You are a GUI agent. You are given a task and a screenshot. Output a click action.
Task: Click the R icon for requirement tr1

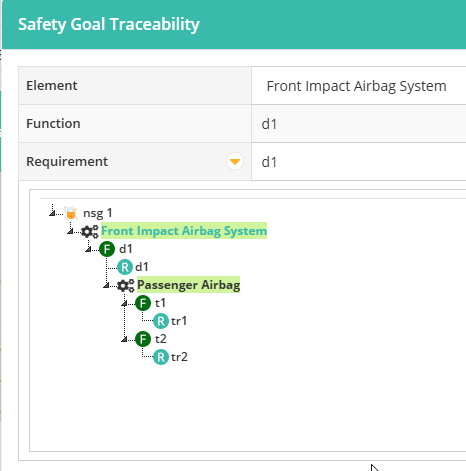(x=161, y=321)
